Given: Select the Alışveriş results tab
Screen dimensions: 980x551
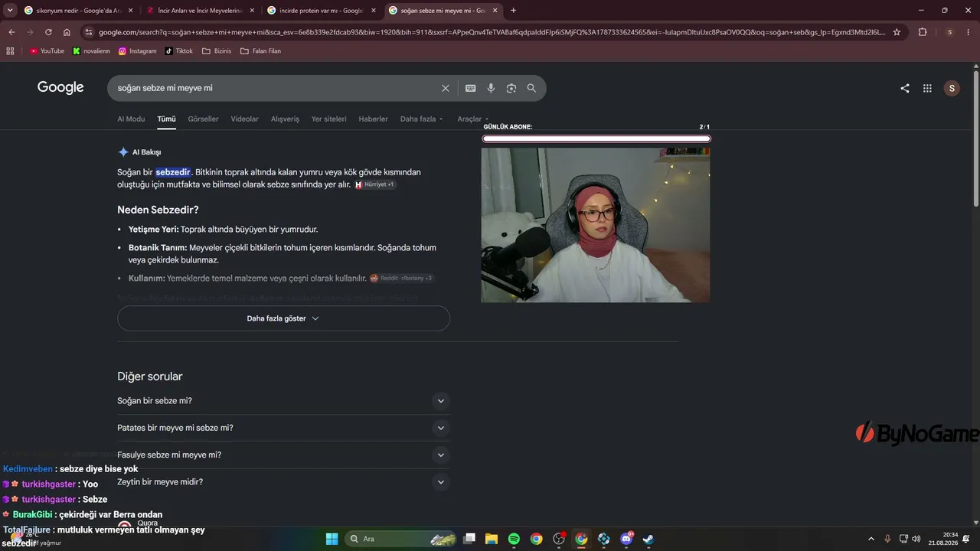Looking at the screenshot, I should pos(285,119).
